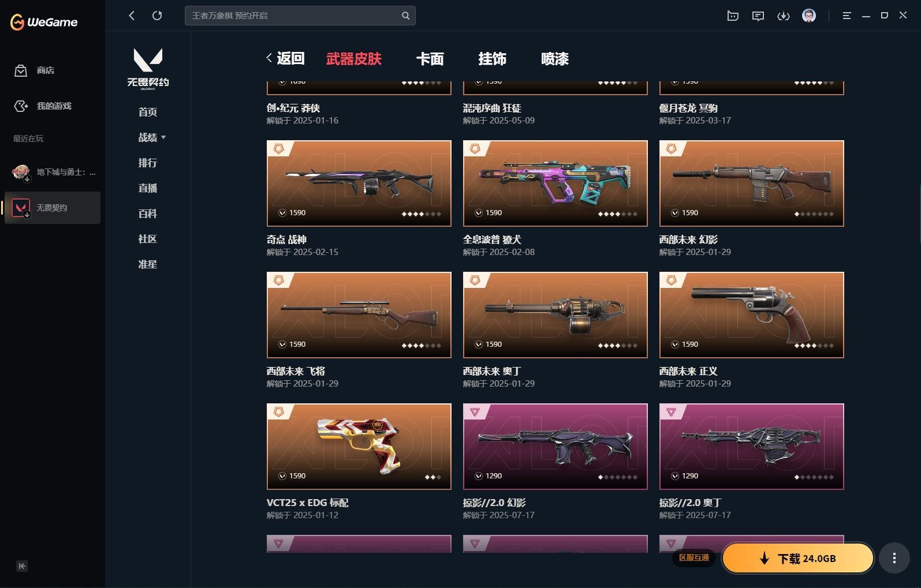Select the 挂饰 tab
Viewport: 921px width, 588px height.
coord(493,59)
